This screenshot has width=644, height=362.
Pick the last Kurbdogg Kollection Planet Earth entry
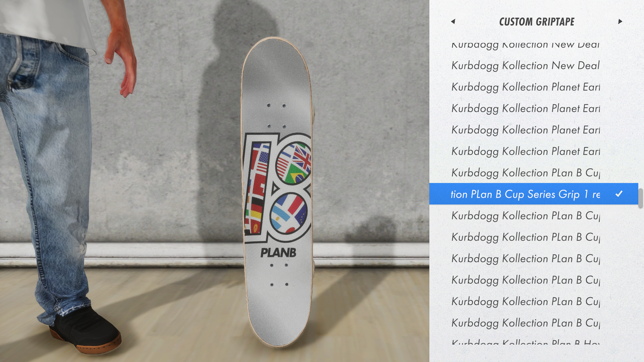coord(526,151)
